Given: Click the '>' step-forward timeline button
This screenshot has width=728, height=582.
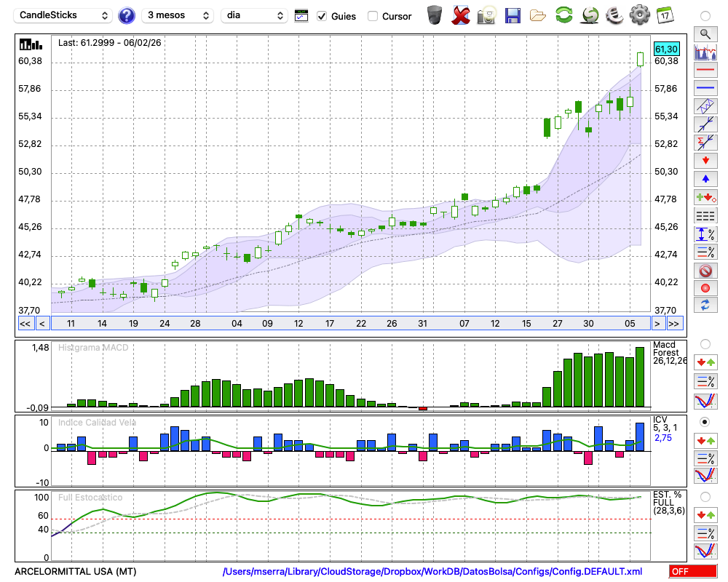Looking at the screenshot, I should (x=657, y=323).
